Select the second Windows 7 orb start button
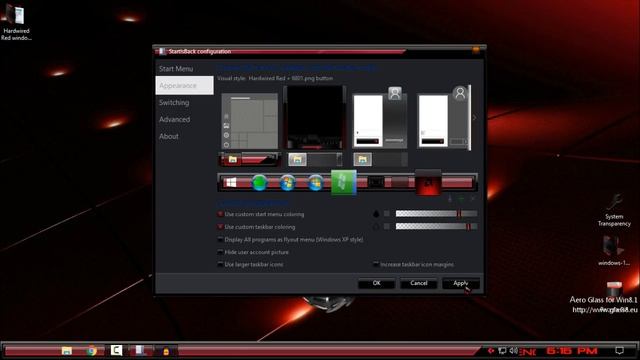 pos(316,183)
